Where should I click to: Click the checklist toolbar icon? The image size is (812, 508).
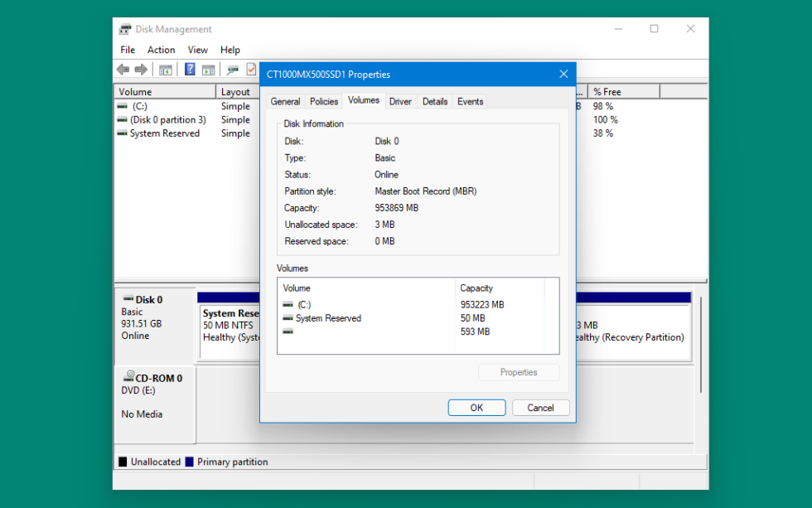[250, 70]
